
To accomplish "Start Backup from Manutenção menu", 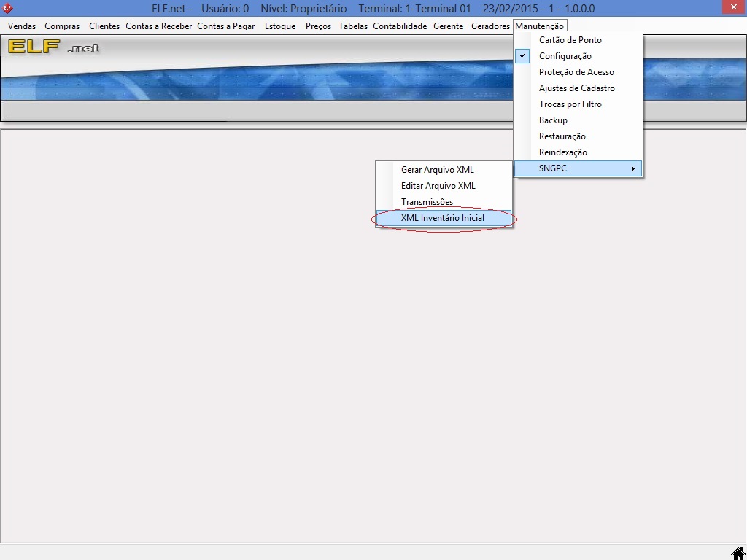I will tap(578, 120).
